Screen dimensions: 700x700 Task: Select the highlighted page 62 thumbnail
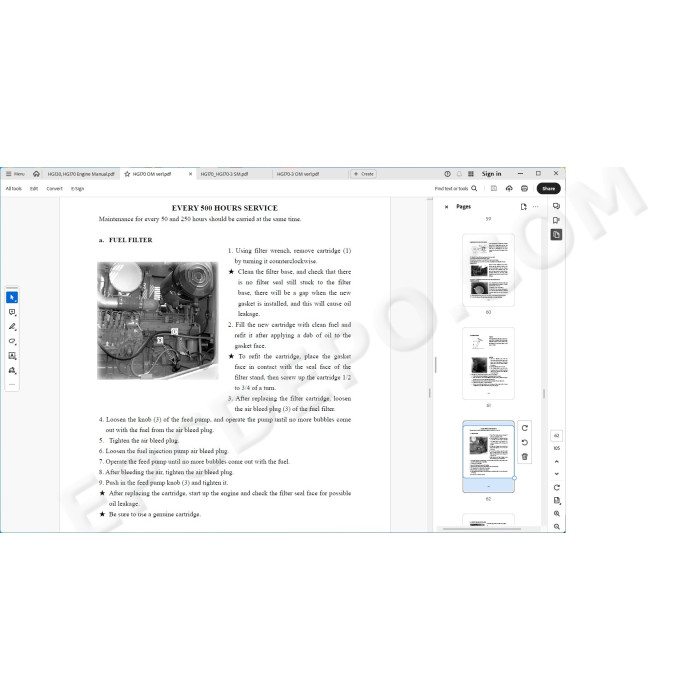pos(488,456)
